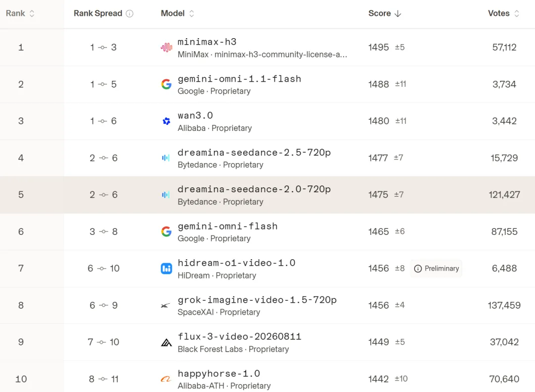This screenshot has height=392, width=535.
Task: Click the Rank Spread column header
Action: point(98,13)
